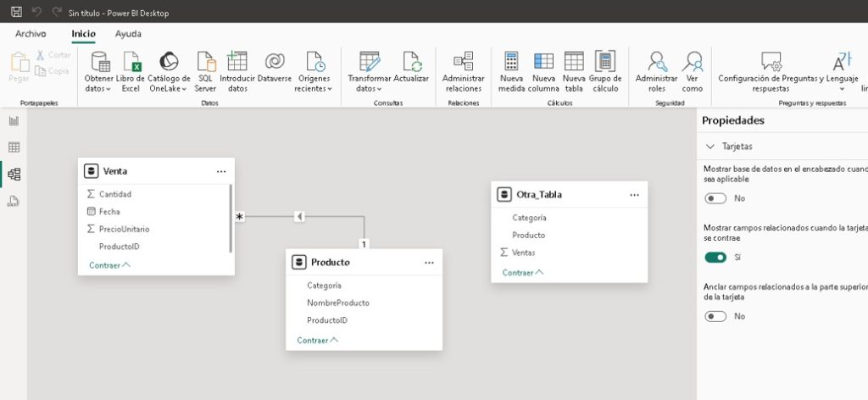Collapse the Tarjetas section
The width and height of the screenshot is (868, 400).
[x=709, y=147]
